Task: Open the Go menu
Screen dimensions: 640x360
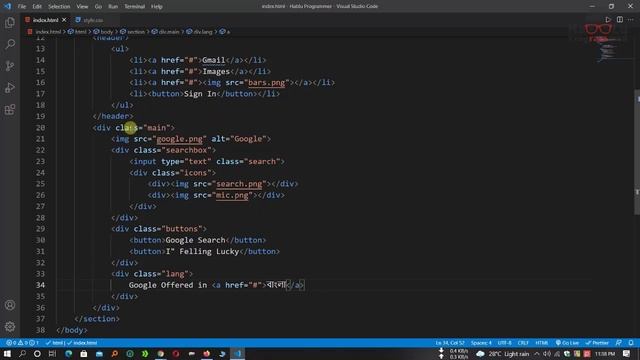Action: point(98,7)
